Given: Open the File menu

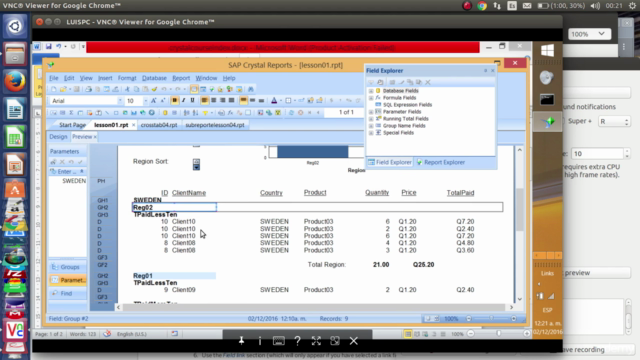Looking at the screenshot, I should [x=54, y=78].
